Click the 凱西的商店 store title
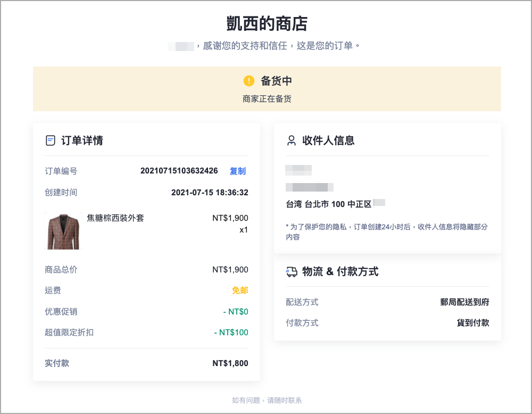The height and width of the screenshot is (414, 532). [x=267, y=23]
